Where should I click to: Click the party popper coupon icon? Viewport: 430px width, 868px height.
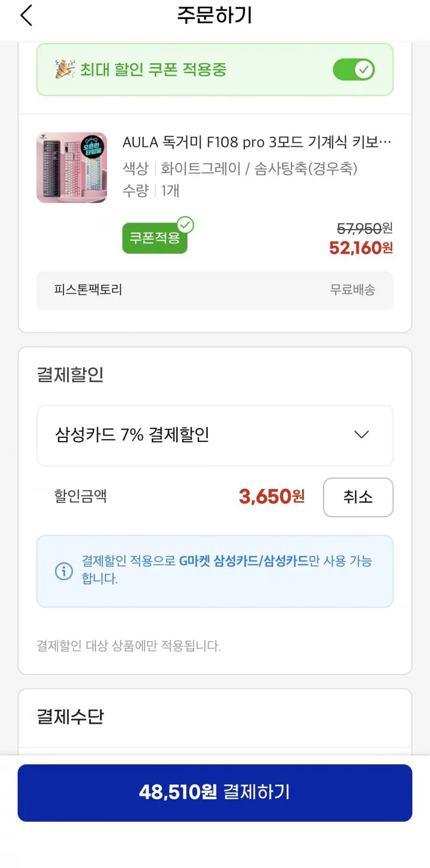(65, 69)
